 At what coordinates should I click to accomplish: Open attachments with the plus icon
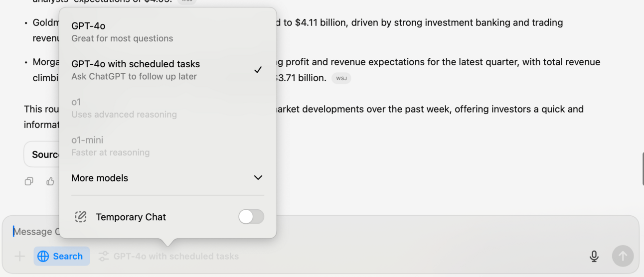point(19,256)
